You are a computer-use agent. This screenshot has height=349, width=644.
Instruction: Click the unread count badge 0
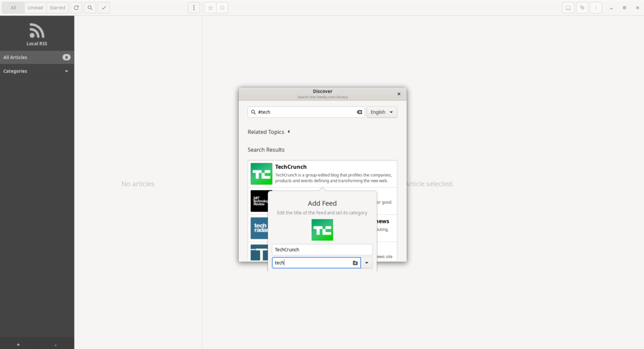[x=66, y=57]
